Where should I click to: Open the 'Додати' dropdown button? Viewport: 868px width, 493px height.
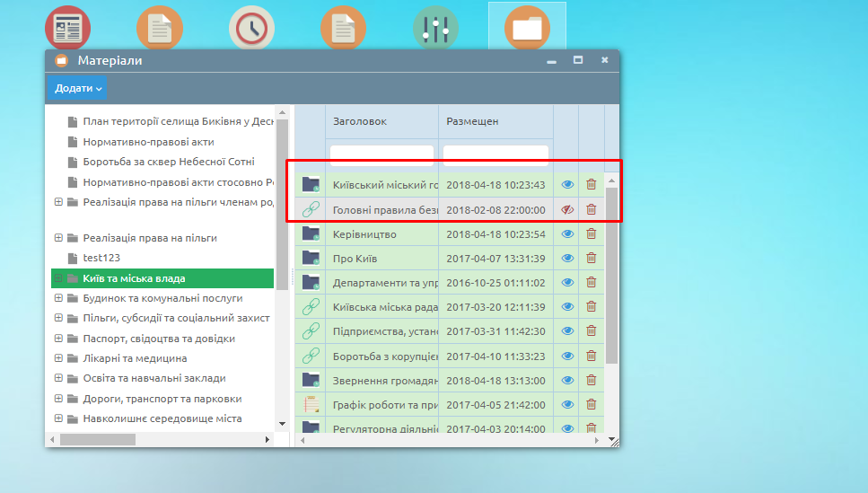point(78,88)
